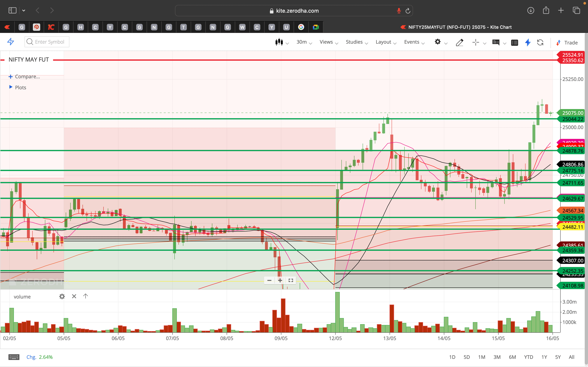
Task: Click the crosshair cursor icon
Action: pyautogui.click(x=475, y=43)
